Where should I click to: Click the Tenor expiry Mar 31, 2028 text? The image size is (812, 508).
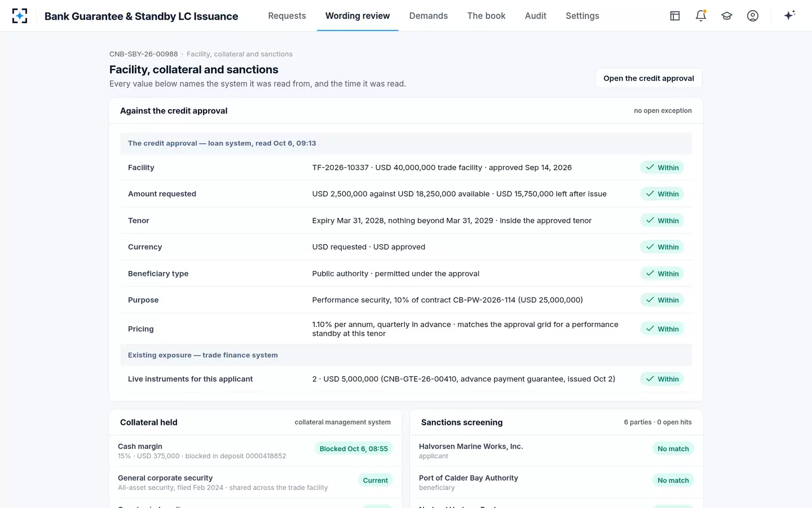(x=452, y=221)
